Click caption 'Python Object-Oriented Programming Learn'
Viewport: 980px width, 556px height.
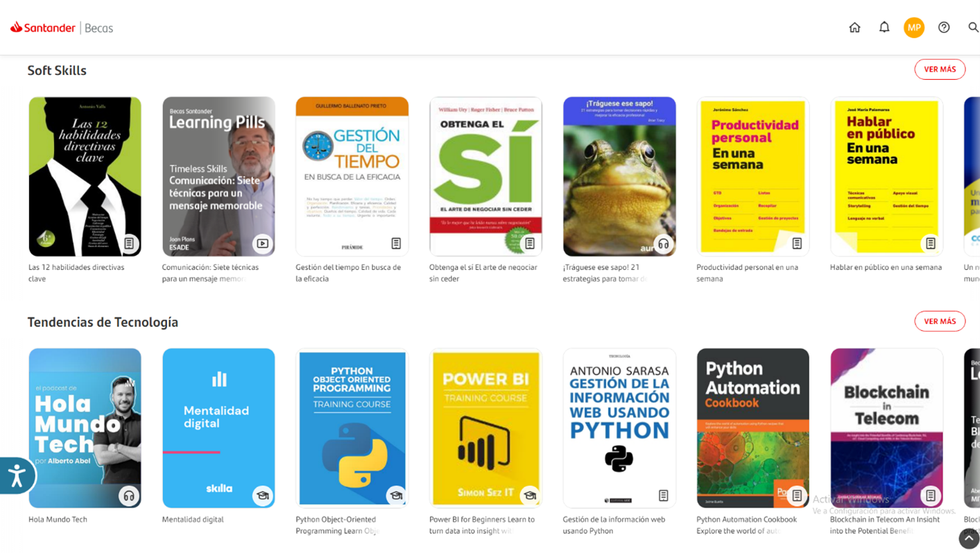click(x=337, y=525)
